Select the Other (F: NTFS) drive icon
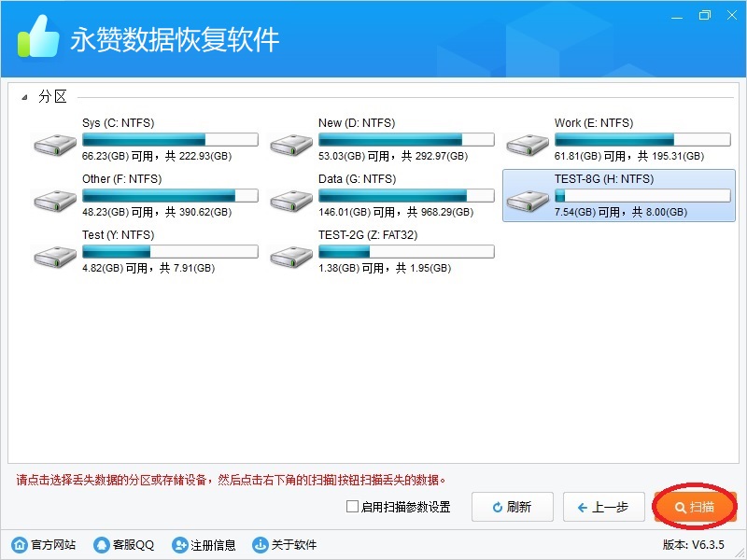 (55, 201)
